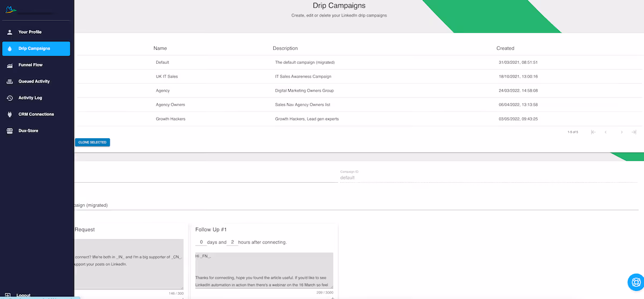
Task: Go to next page of campaigns table
Action: pyautogui.click(x=621, y=132)
